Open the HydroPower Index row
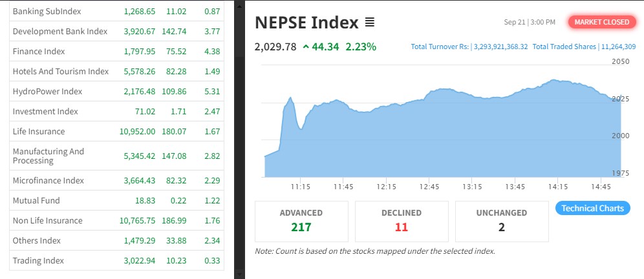Viewport: 644px width, 279px height. pyautogui.click(x=47, y=92)
